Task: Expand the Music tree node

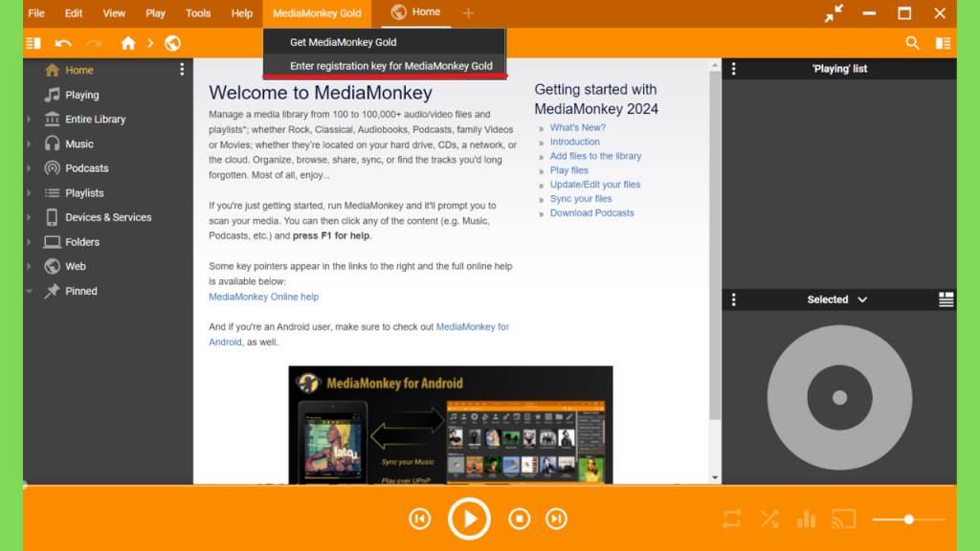Action: [x=29, y=143]
